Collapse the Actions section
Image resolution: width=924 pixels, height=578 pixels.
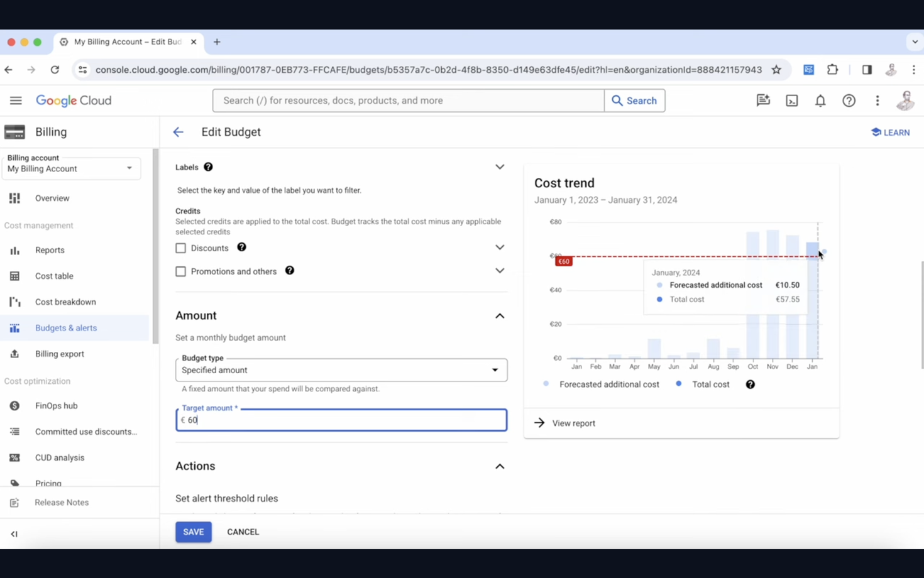click(x=500, y=467)
